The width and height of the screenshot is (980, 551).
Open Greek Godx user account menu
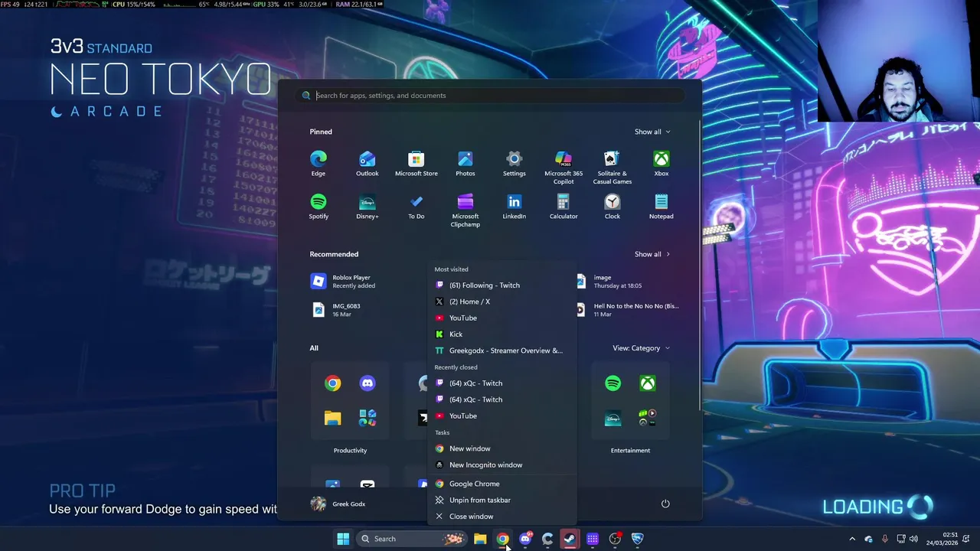338,504
